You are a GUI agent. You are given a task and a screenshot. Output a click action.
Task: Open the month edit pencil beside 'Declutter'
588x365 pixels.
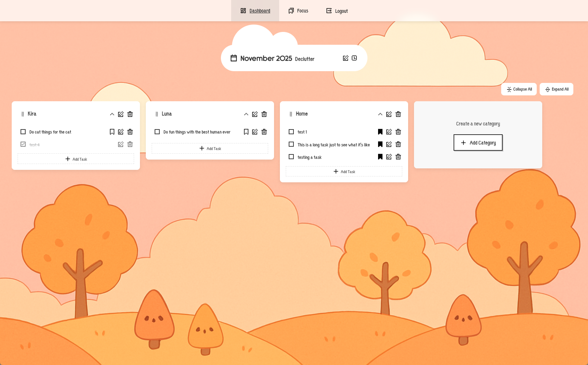345,58
